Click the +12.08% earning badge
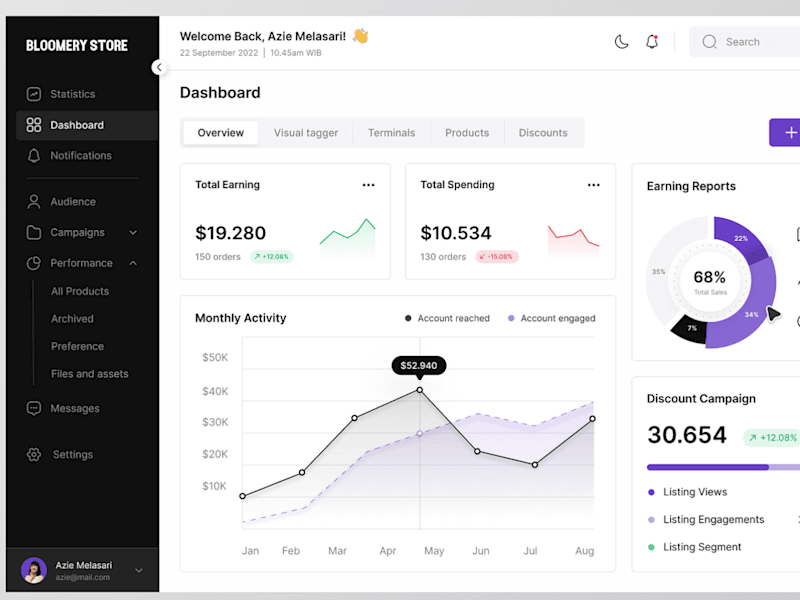Viewport: 800px width, 600px height. pyautogui.click(x=271, y=257)
